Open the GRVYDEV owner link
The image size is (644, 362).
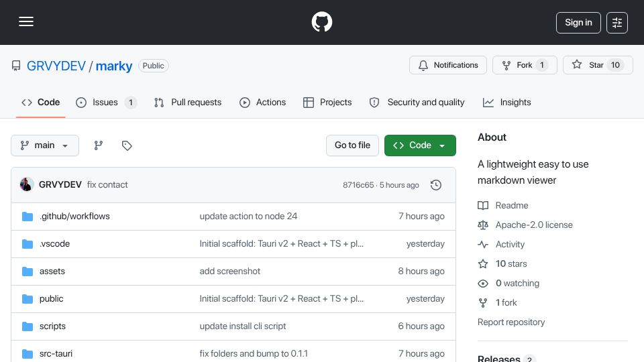pos(56,66)
